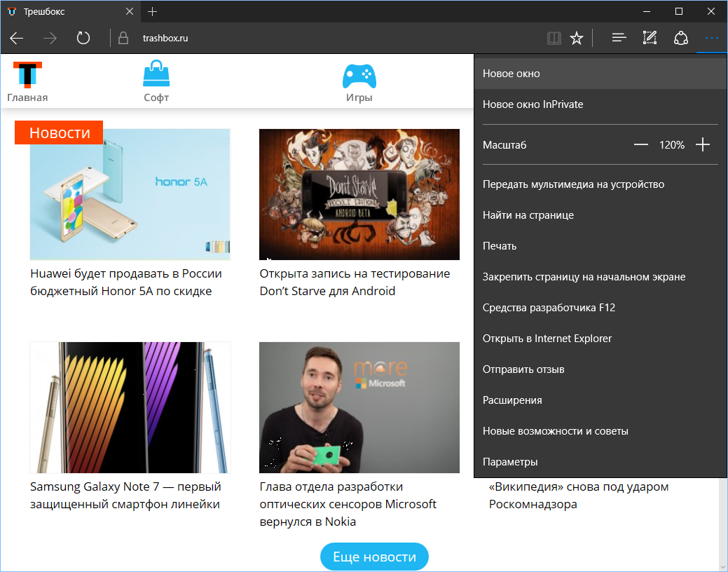Open Глава отдела разработки Microsoft headline
Screen dimensions: 728x572
pos(348,504)
